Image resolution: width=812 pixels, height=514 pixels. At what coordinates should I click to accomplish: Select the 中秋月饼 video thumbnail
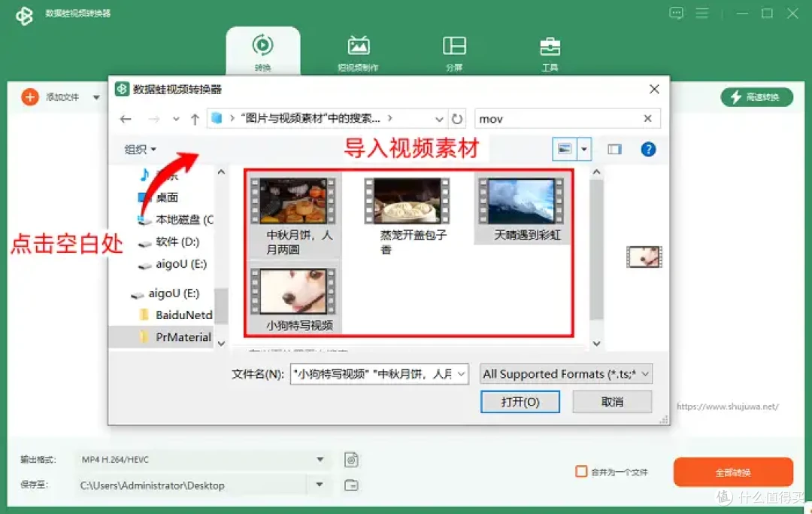click(x=293, y=201)
